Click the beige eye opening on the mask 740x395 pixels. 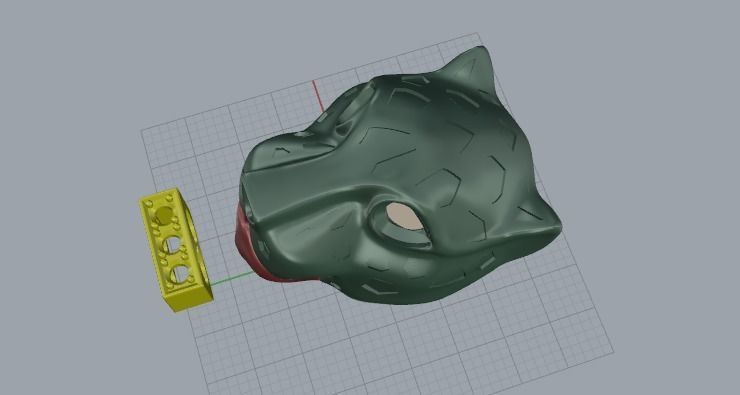[x=404, y=217]
